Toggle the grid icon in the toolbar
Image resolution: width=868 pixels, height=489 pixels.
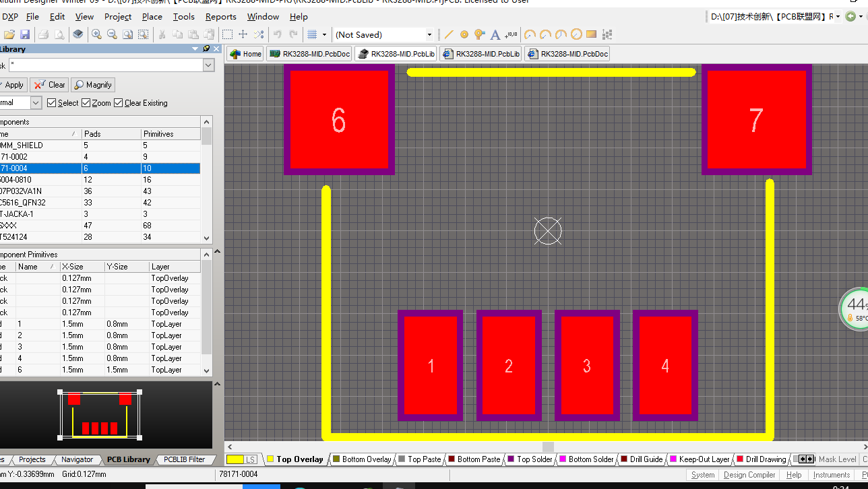[312, 34]
